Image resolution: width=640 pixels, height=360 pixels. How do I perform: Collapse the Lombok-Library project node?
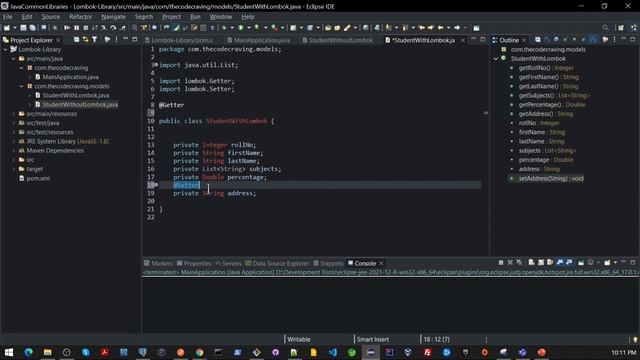tap(5, 49)
